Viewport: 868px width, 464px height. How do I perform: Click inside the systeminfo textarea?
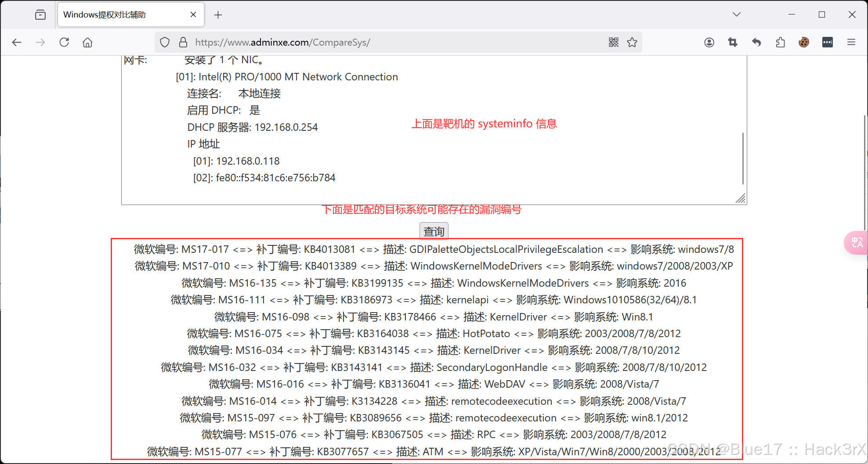click(x=434, y=129)
